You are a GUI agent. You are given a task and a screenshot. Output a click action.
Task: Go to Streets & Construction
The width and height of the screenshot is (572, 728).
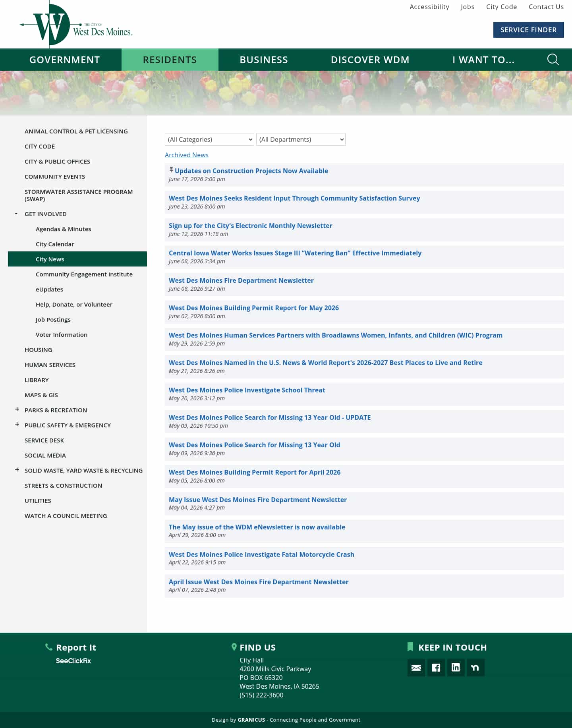point(63,486)
